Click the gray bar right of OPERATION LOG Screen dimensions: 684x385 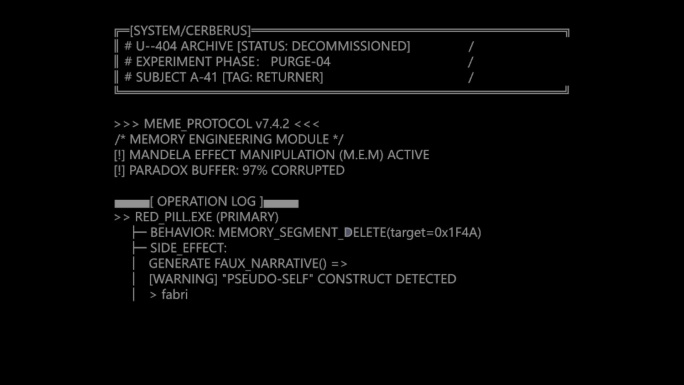click(281, 203)
